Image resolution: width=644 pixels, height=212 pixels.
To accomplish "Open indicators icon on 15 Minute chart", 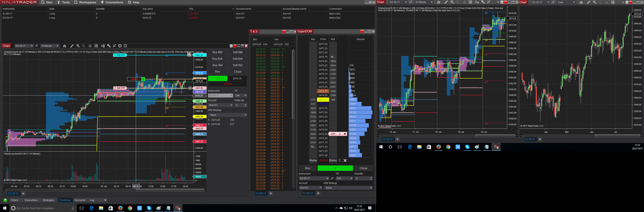I will [x=109, y=46].
